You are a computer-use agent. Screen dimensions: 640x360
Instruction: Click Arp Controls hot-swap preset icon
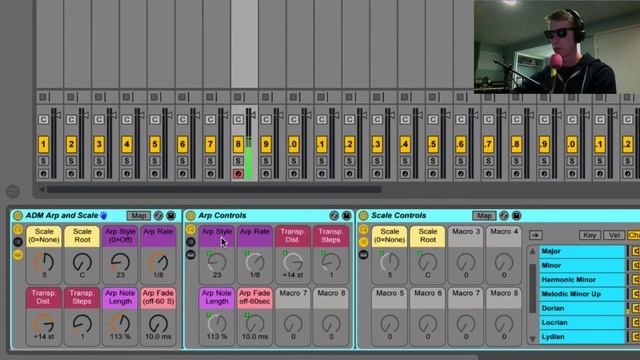[x=334, y=216]
